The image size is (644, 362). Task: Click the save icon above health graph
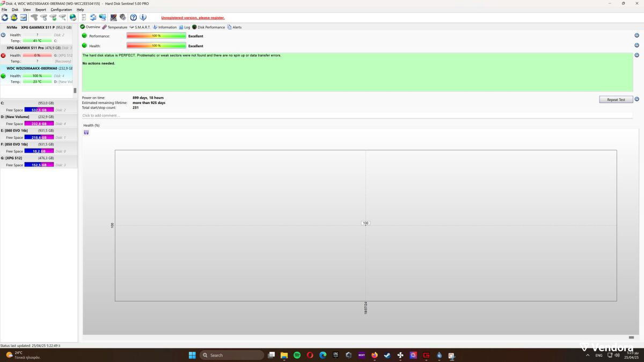pyautogui.click(x=86, y=132)
